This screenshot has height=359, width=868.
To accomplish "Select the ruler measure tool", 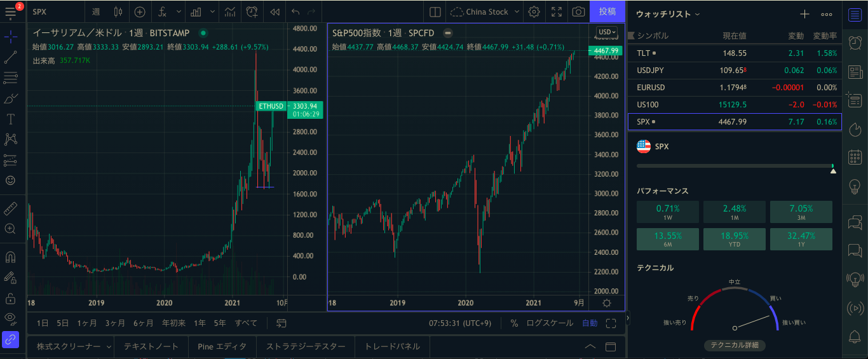I will tap(11, 208).
